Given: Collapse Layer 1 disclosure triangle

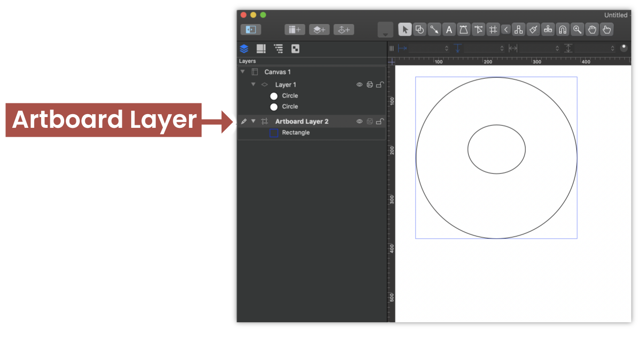Looking at the screenshot, I should (253, 85).
